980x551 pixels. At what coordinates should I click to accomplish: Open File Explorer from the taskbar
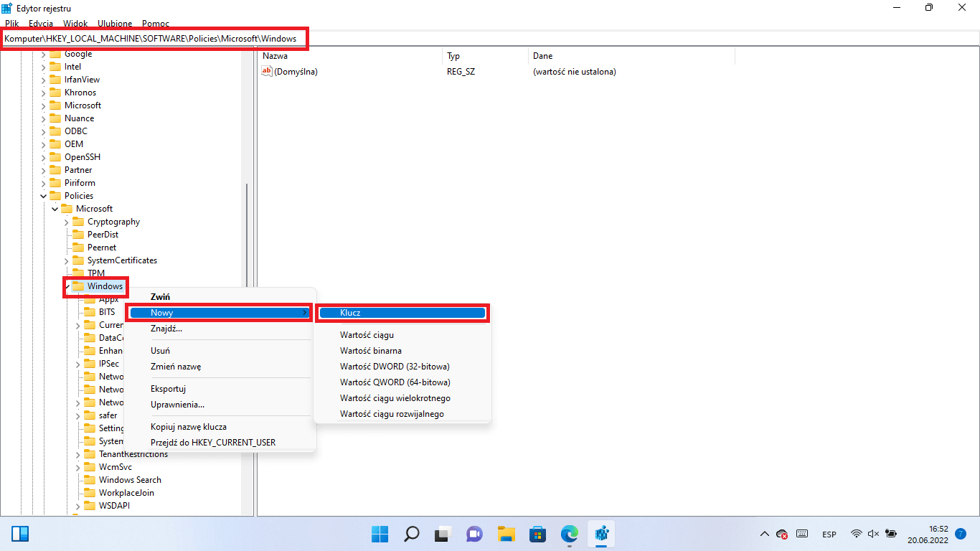click(x=507, y=534)
